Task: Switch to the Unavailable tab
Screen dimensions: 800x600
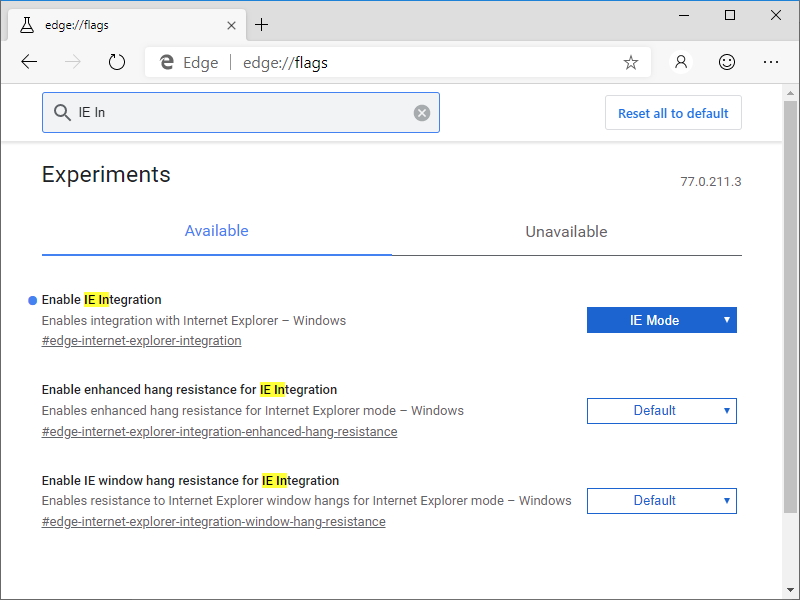Action: (565, 231)
